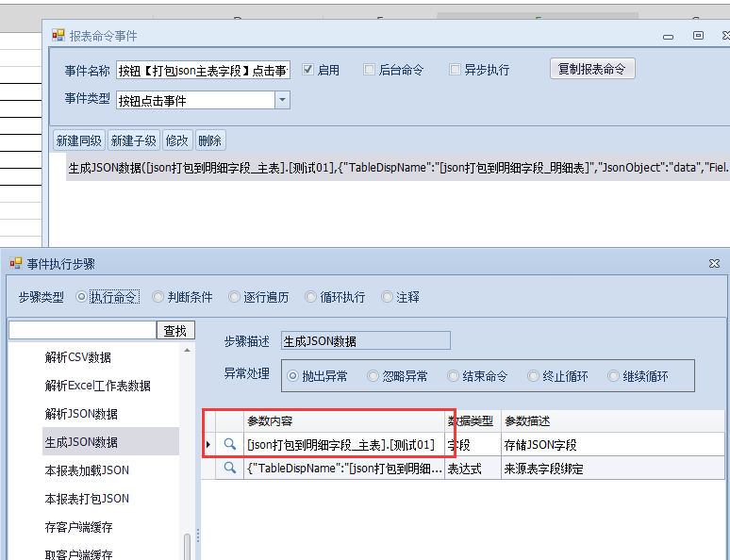This screenshot has width=730, height=560.
Task: Enable the 后台命令 checkbox
Action: [x=369, y=70]
